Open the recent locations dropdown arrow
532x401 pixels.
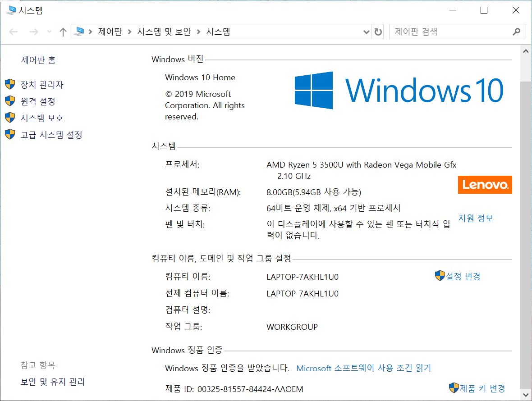(x=50, y=32)
